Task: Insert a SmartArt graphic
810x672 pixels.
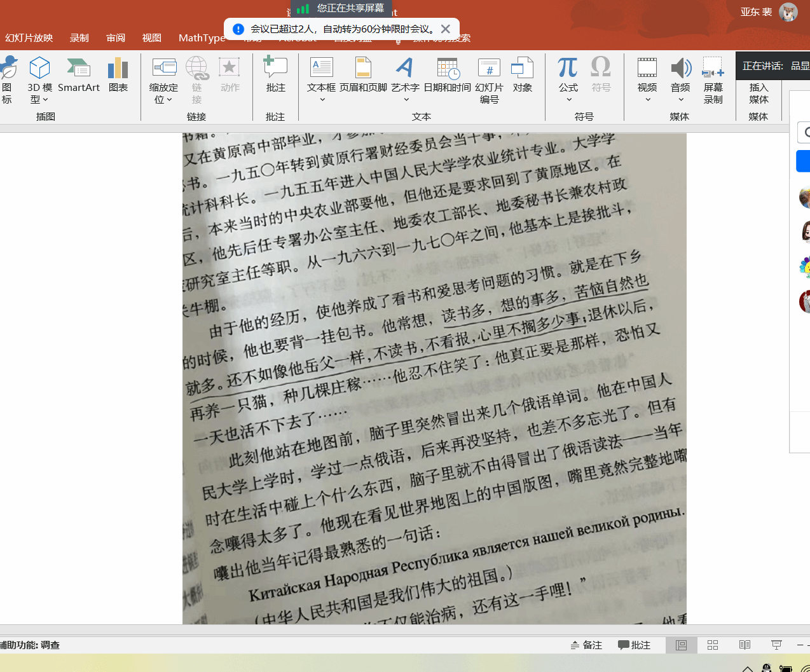Action: 79,76
